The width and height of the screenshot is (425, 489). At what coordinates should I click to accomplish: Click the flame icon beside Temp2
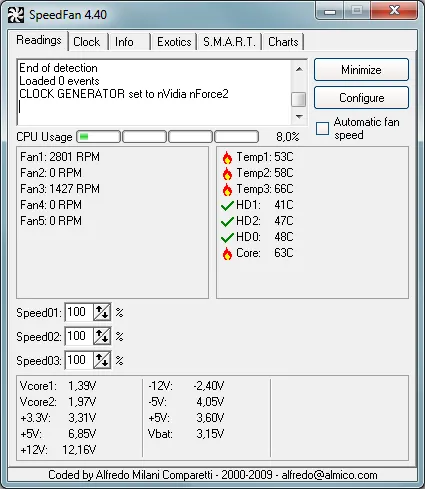point(227,173)
